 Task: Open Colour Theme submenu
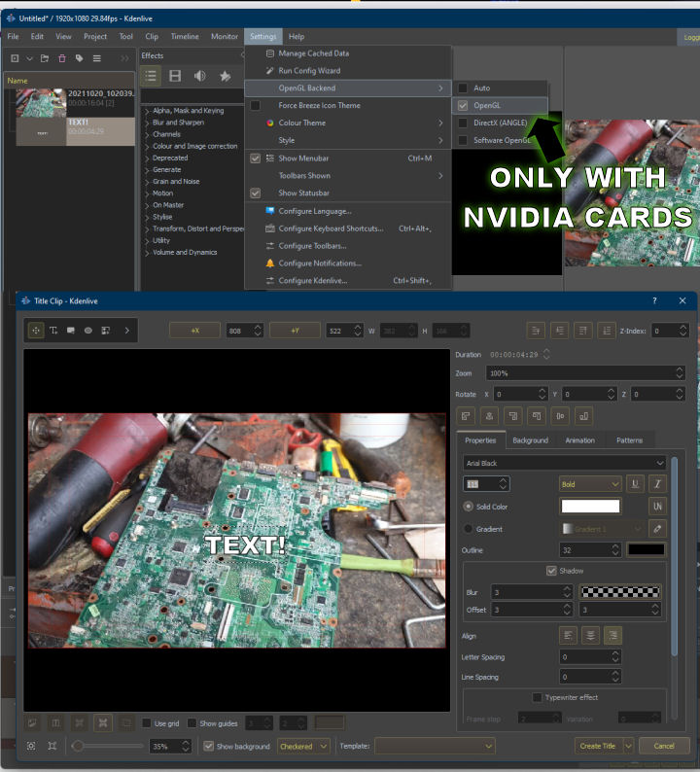[x=348, y=123]
